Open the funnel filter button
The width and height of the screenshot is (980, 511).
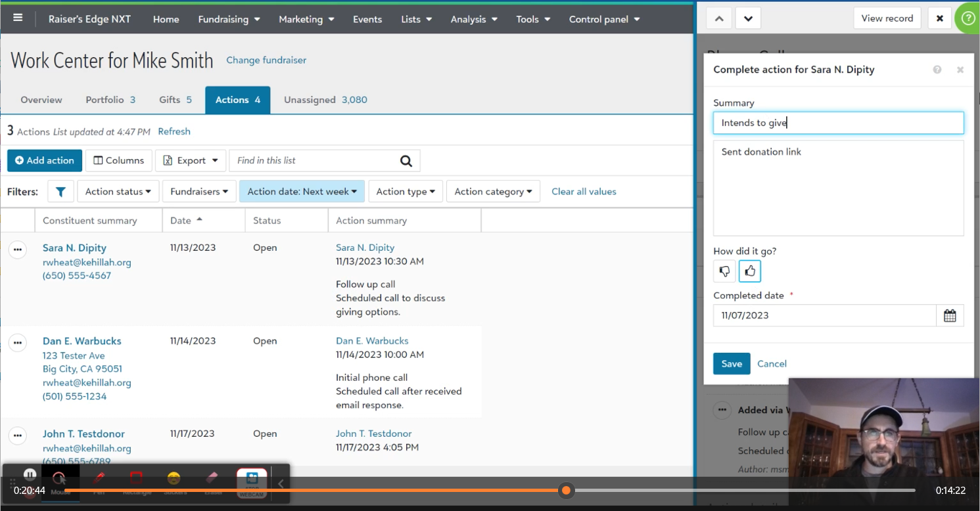[60, 192]
